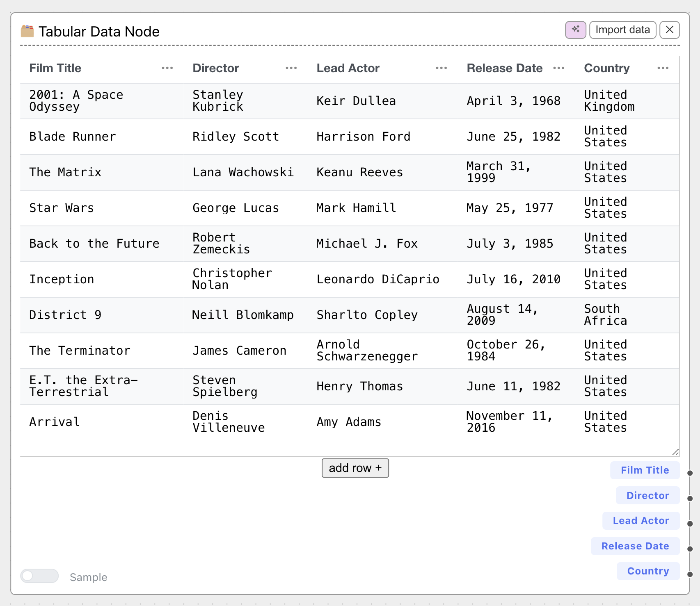Image resolution: width=700 pixels, height=606 pixels.
Task: Select the Inception film title cell
Action: pos(62,279)
